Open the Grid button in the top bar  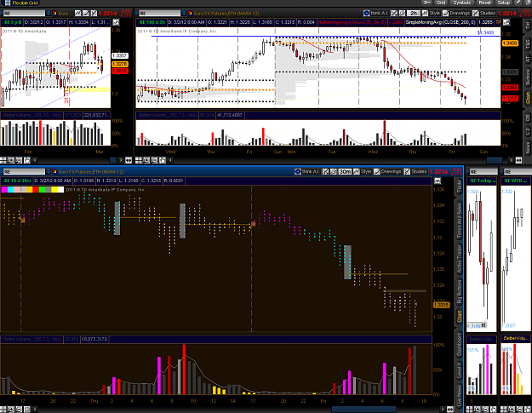point(441,3)
